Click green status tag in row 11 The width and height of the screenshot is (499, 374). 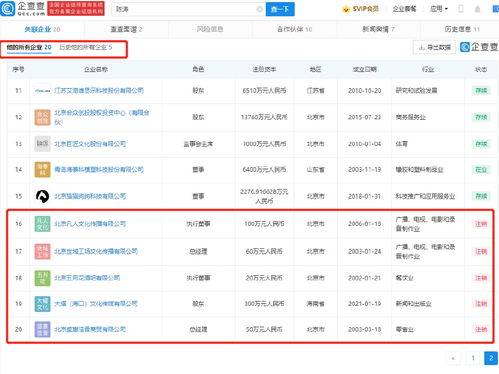pyautogui.click(x=481, y=91)
